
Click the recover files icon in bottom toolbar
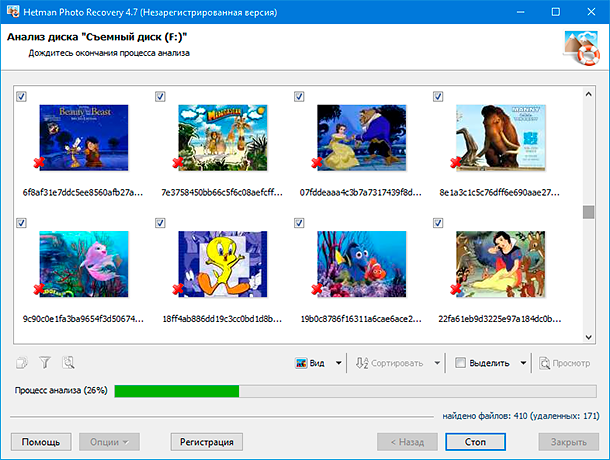[x=22, y=363]
